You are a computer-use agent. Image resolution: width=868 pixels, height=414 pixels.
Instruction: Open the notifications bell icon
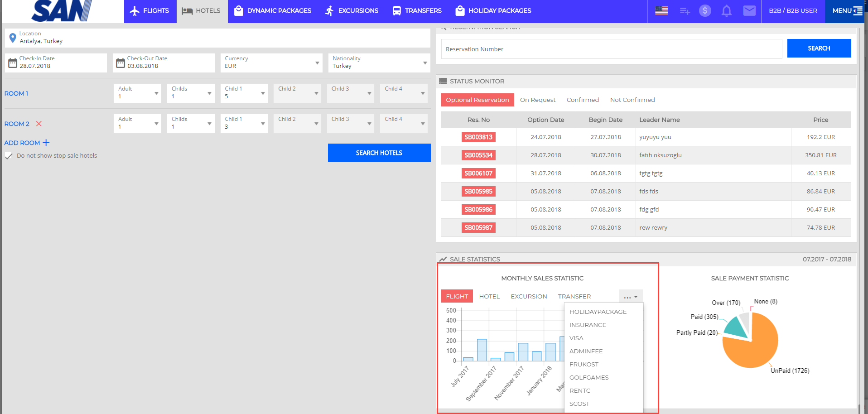point(727,11)
